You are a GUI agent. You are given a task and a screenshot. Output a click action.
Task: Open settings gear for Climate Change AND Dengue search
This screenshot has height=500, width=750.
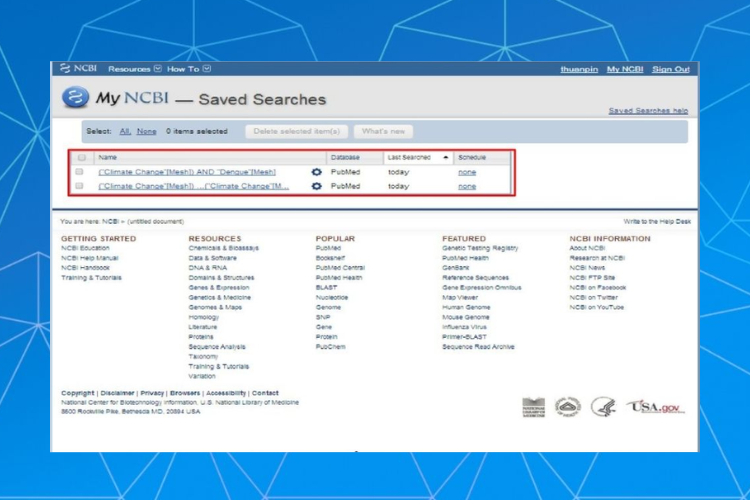[316, 172]
